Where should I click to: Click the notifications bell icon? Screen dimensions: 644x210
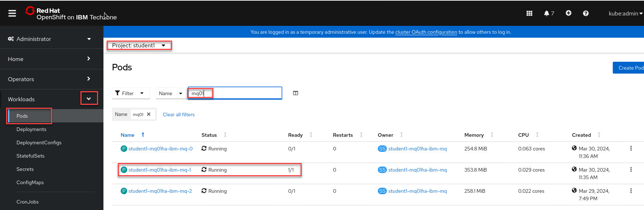547,13
